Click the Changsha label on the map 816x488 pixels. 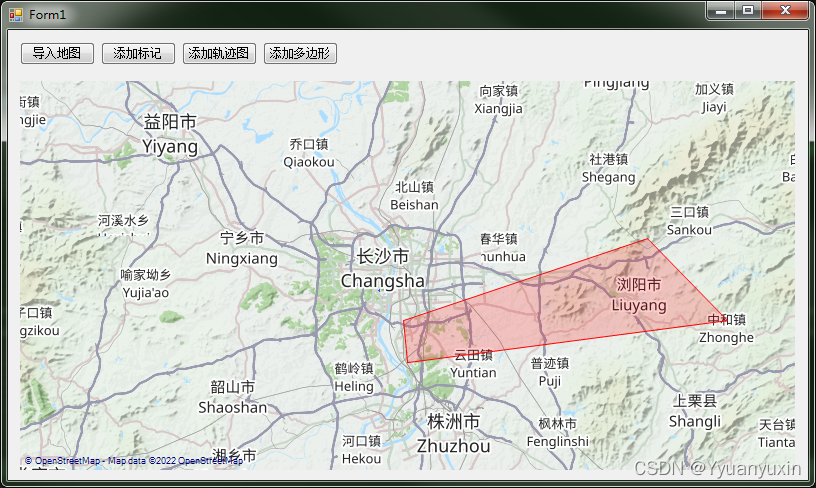point(382,269)
